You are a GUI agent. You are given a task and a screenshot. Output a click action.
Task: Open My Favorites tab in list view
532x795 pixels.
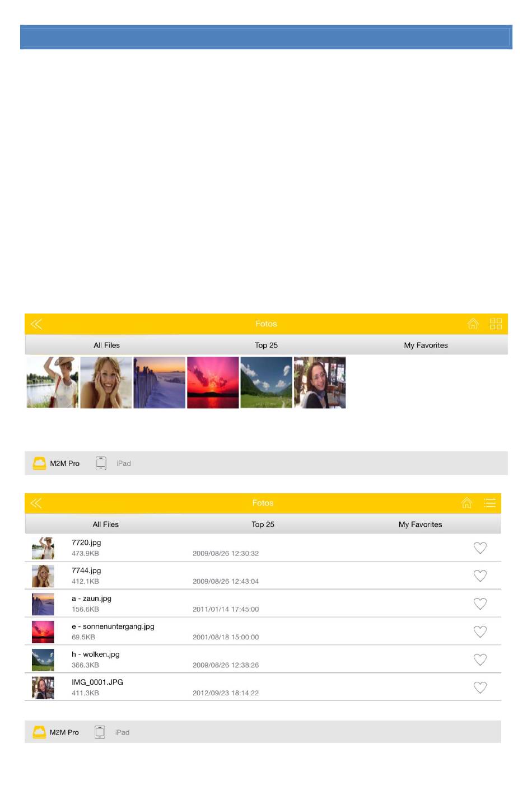coord(420,525)
